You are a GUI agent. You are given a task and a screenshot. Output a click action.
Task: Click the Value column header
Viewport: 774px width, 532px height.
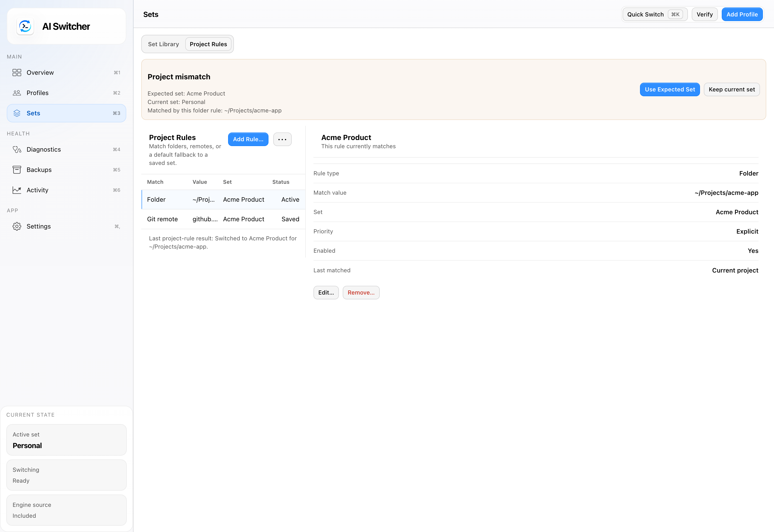200,182
